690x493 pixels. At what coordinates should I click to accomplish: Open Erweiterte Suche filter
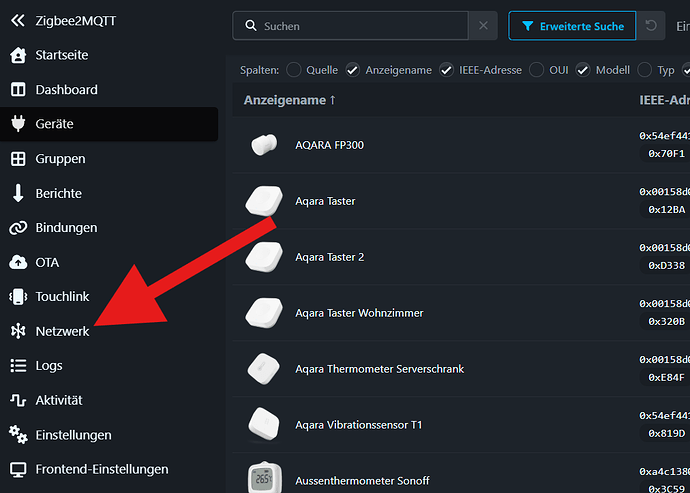tap(572, 26)
